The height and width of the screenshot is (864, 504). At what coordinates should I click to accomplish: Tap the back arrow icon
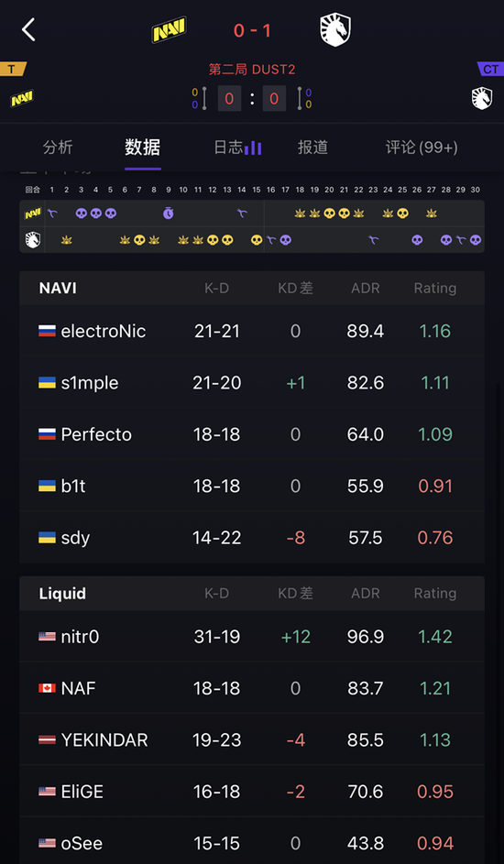pyautogui.click(x=28, y=29)
